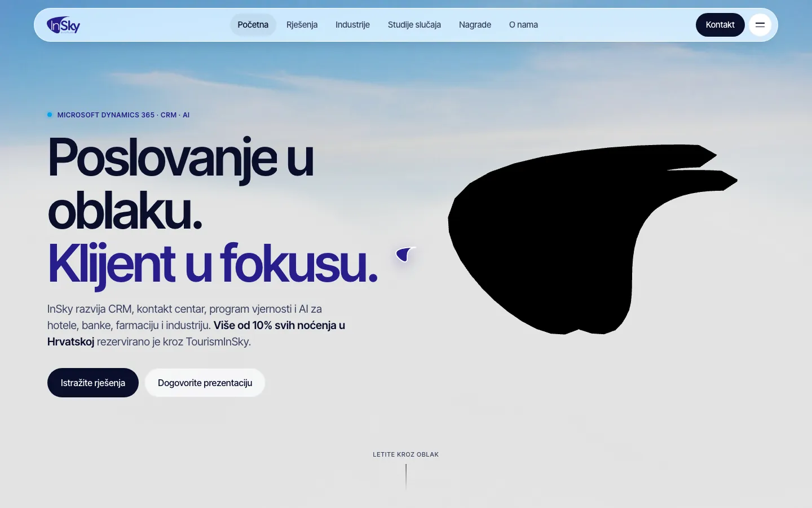Click Istražite rješenja button
812x508 pixels.
pyautogui.click(x=93, y=383)
